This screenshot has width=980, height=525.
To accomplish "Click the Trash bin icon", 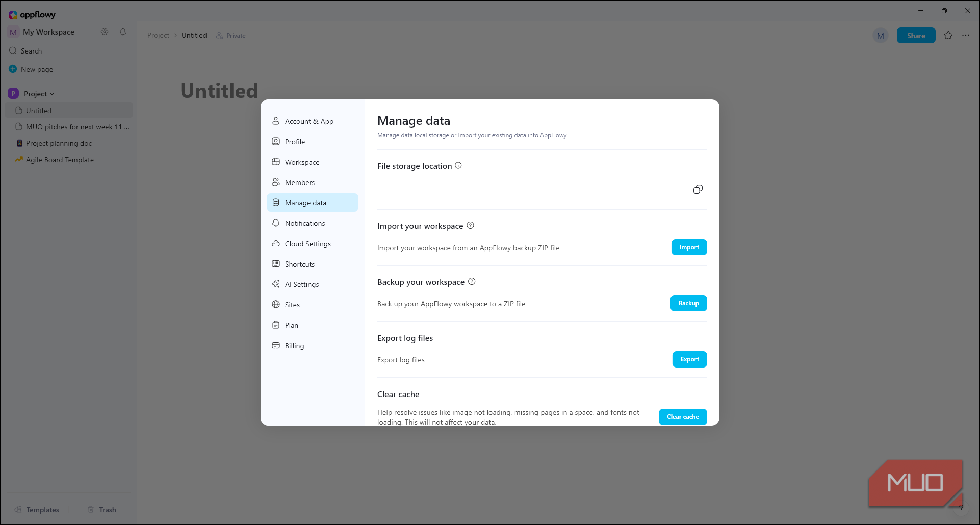I will coord(91,510).
